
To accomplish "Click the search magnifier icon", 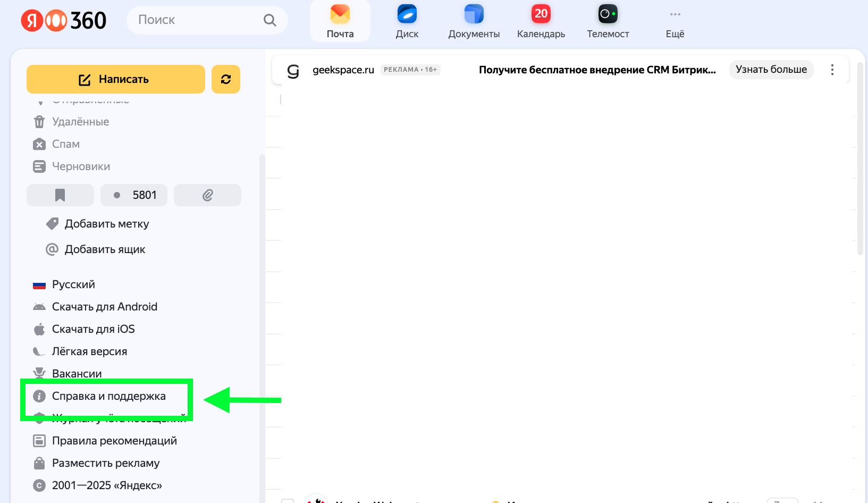I will (x=270, y=20).
